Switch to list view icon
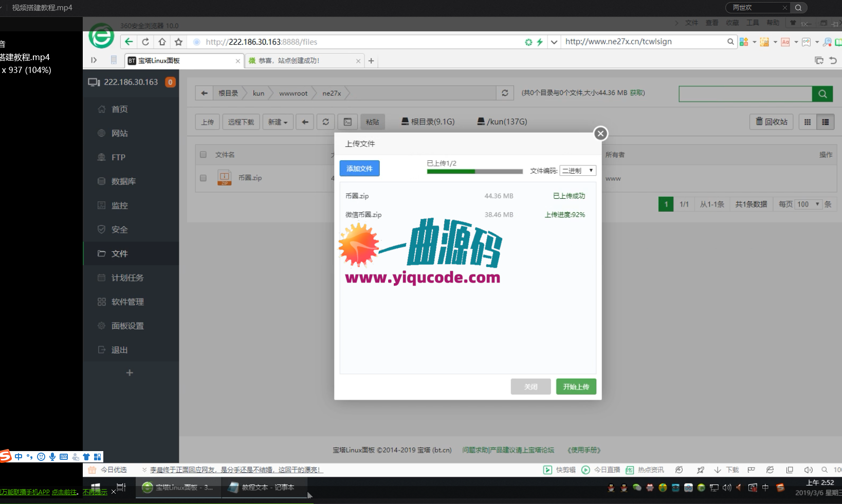 (x=826, y=122)
